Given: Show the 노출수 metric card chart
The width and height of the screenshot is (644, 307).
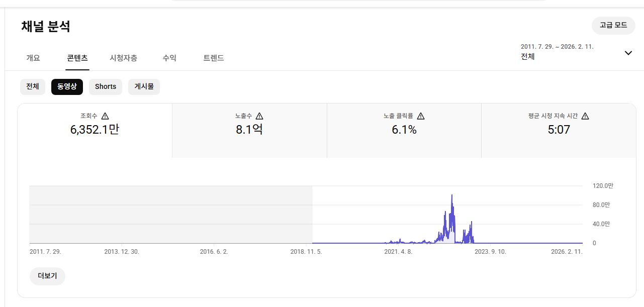Looking at the screenshot, I should [x=249, y=130].
